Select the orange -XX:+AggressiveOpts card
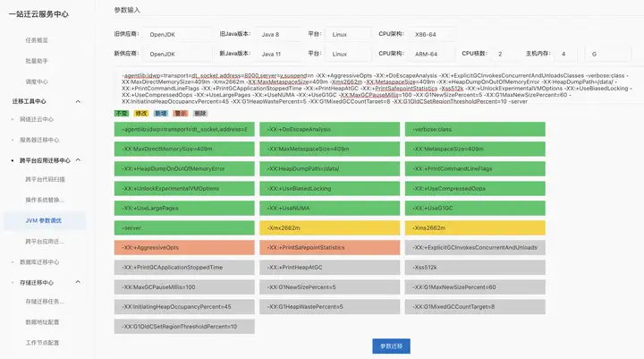644x359 pixels. (184, 248)
